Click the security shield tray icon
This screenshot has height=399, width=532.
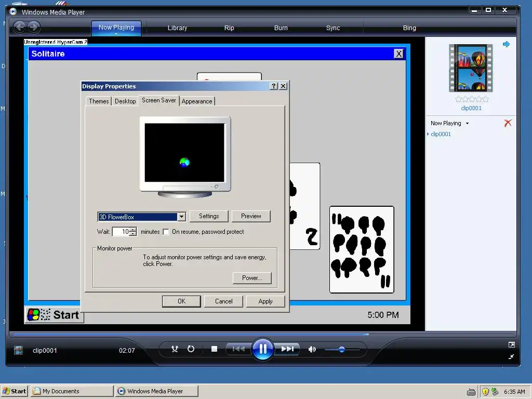click(485, 392)
